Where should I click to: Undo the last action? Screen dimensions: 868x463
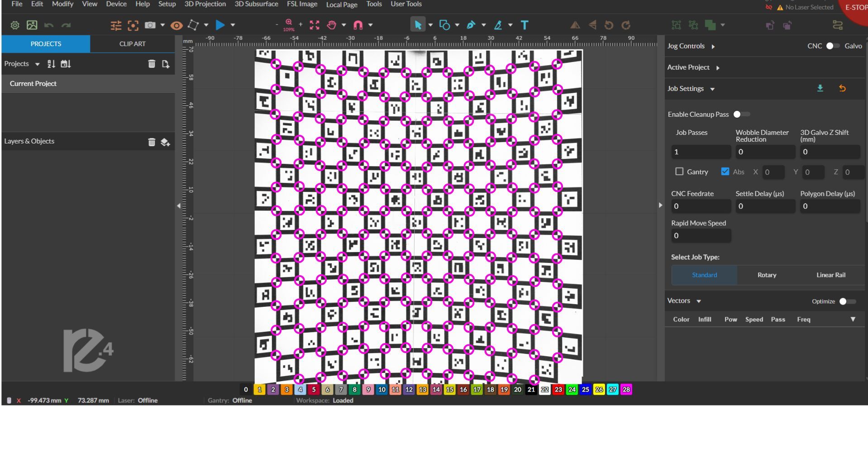[49, 25]
